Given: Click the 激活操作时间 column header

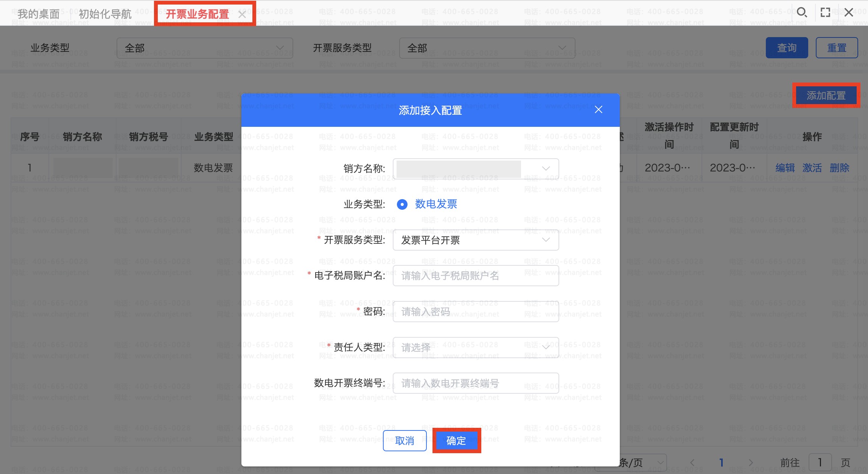Looking at the screenshot, I should 669,136.
